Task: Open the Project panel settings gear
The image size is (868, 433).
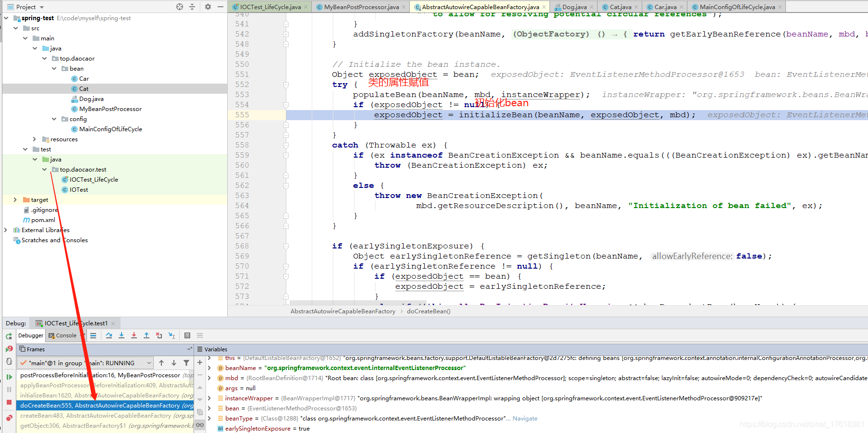Action: (208, 7)
